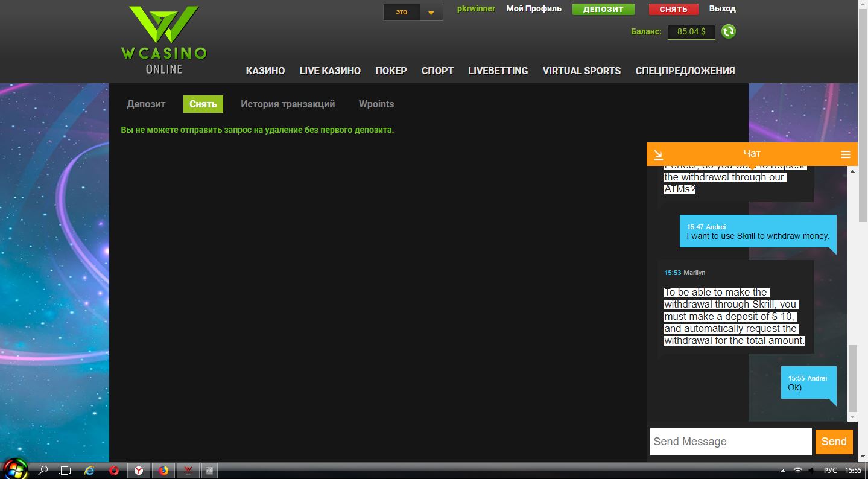Select the Снять tab

click(203, 104)
